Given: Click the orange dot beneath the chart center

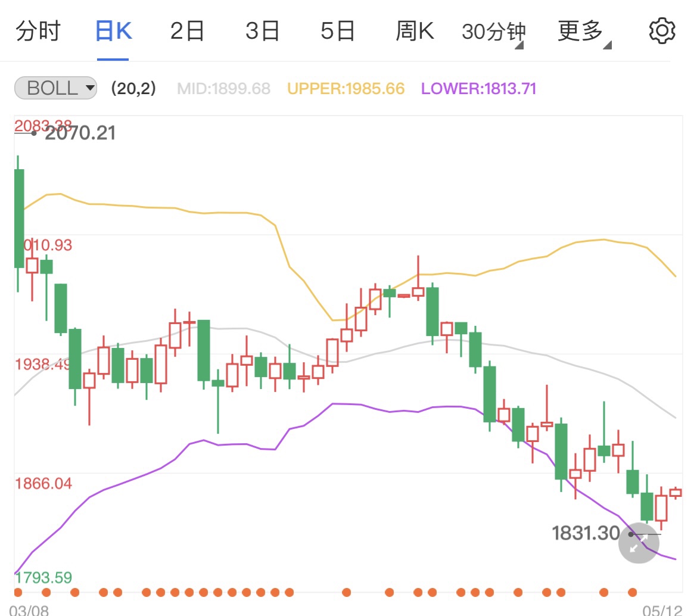Looking at the screenshot, I should (346, 592).
